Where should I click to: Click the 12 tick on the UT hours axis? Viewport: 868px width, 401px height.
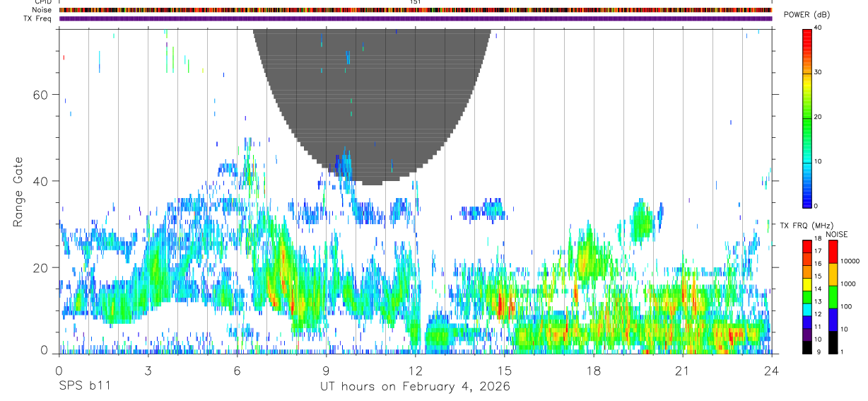(x=415, y=371)
